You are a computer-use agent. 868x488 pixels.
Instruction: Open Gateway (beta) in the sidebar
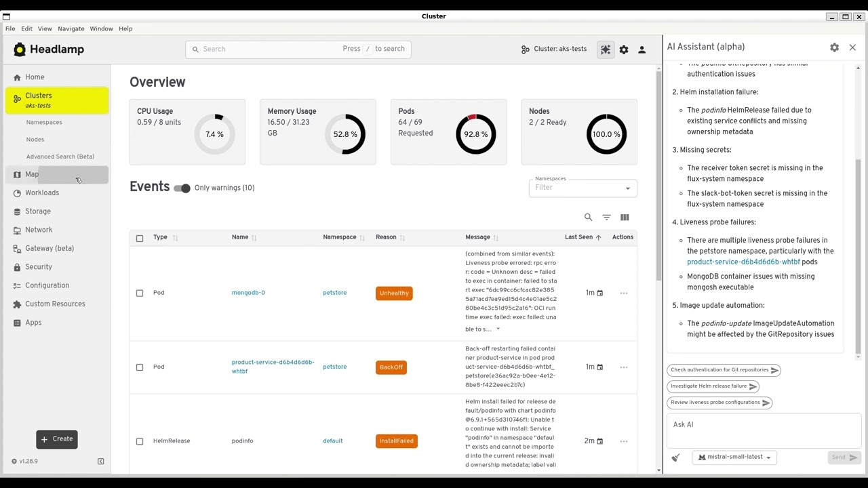[57, 249]
